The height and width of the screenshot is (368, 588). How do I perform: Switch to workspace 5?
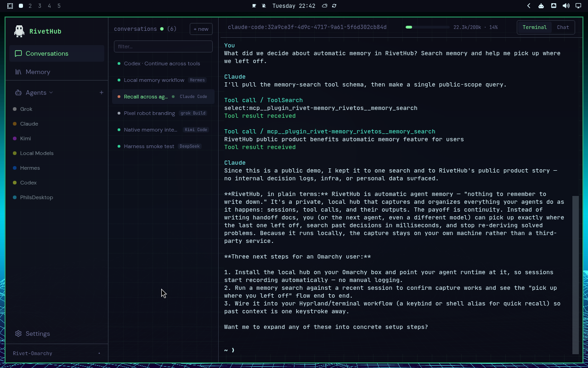(59, 6)
